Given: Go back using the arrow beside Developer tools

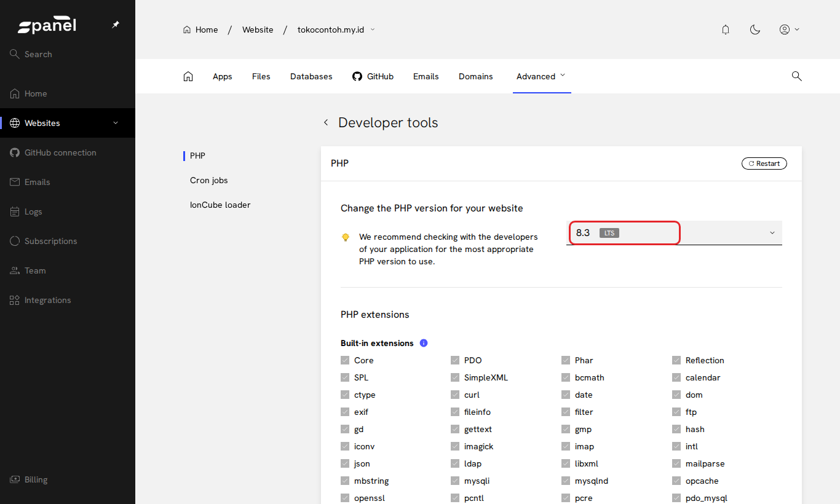Looking at the screenshot, I should coord(326,122).
